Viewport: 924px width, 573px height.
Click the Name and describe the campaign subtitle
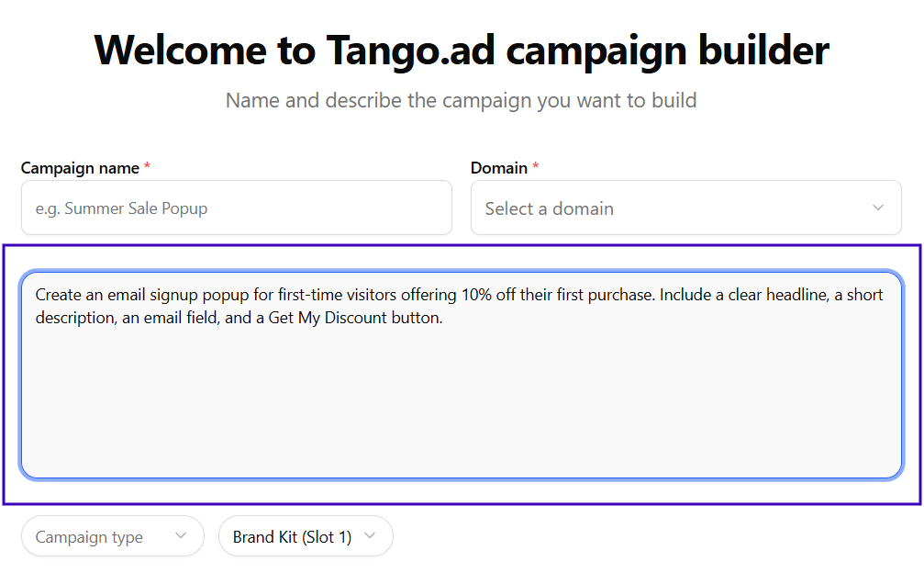click(462, 100)
